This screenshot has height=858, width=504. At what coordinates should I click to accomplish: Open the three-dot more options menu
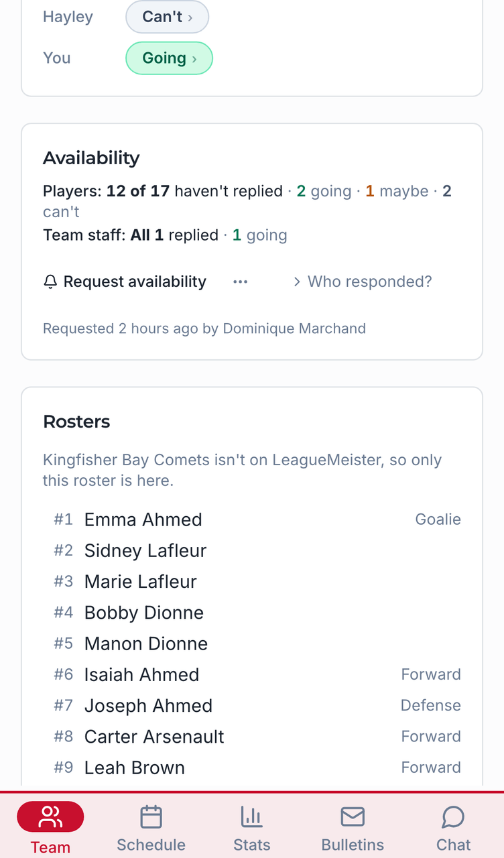[x=241, y=282]
